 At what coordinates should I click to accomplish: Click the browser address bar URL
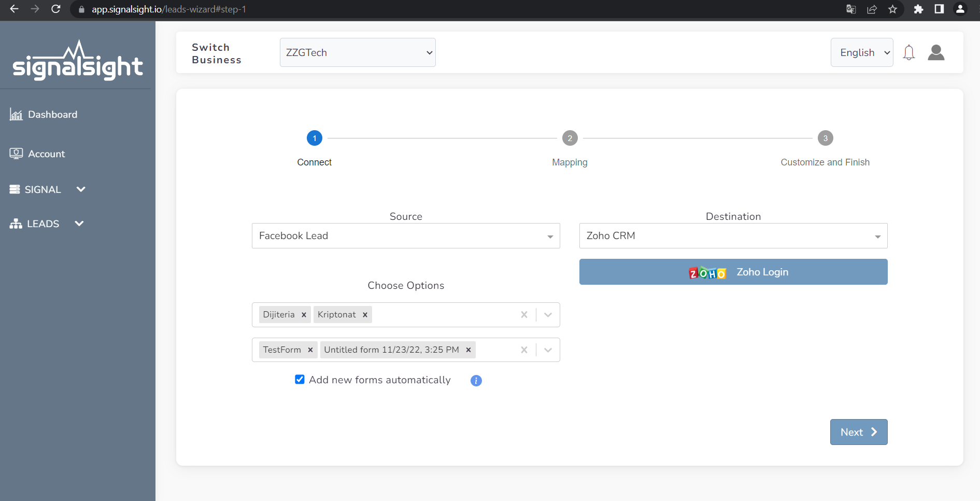click(x=169, y=9)
